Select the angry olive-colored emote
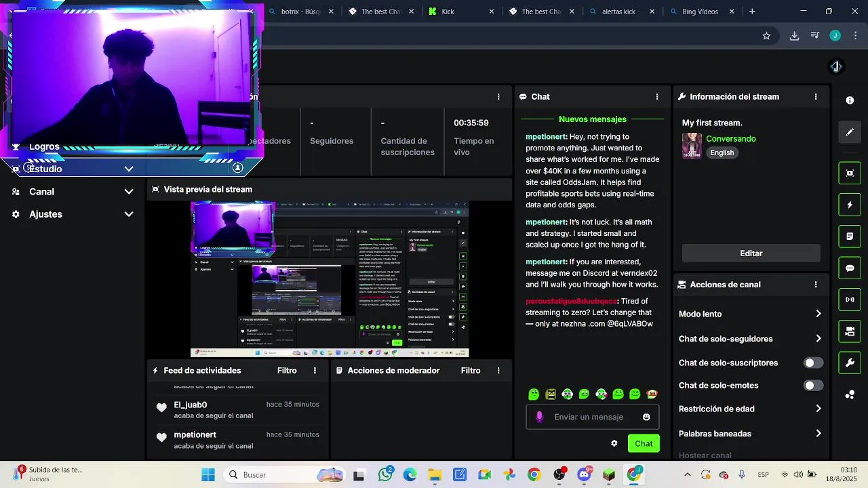 click(x=551, y=394)
